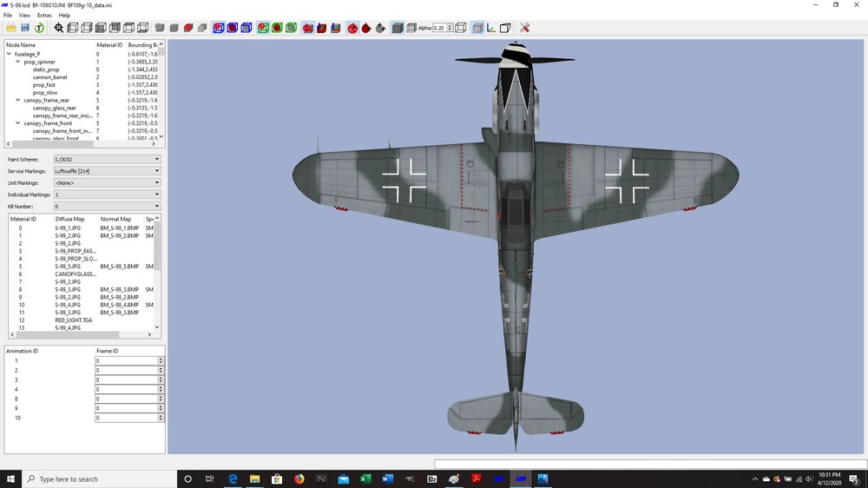Click the zoom-to-fit magnifier crosshair icon
Viewport: 868px width, 488px height.
tap(59, 28)
